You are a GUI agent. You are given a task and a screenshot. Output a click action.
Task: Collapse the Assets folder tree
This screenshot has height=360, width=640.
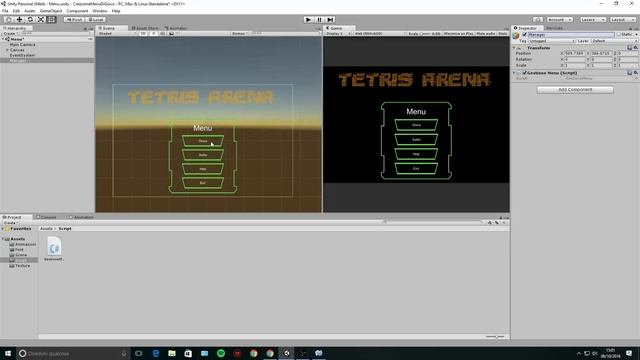(3, 239)
